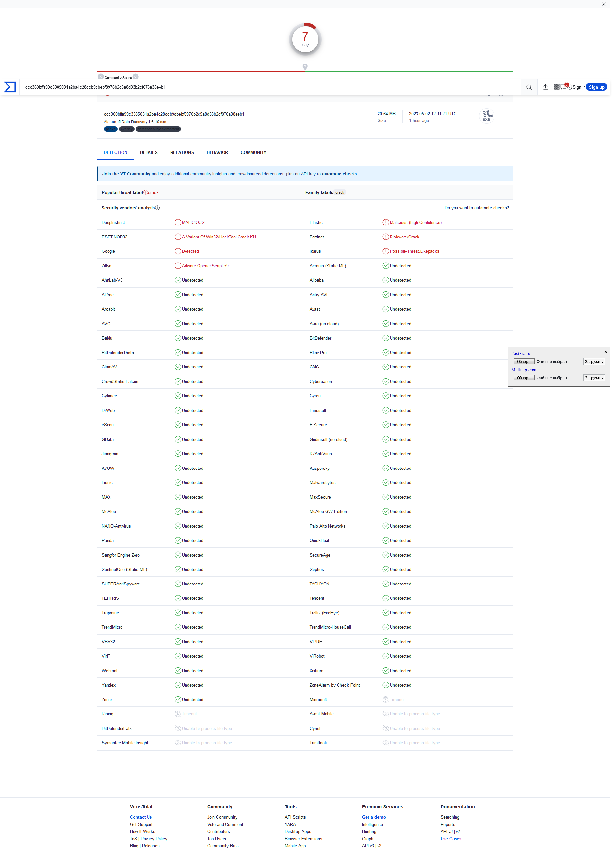Open notifications with the red 7 badge
Screen dimensions: 616x860
click(564, 86)
